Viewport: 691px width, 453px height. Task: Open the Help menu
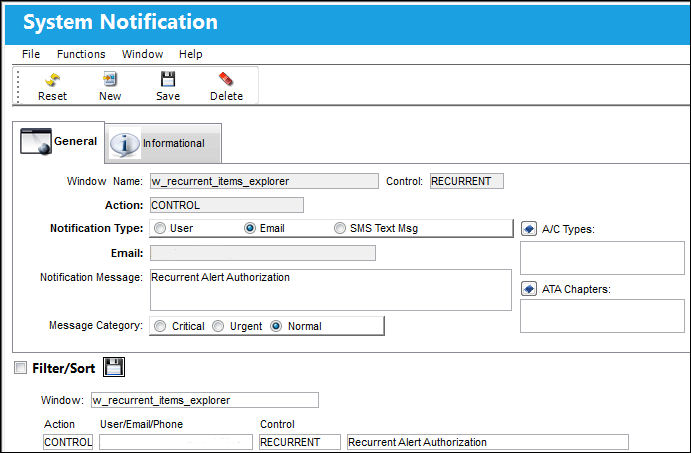[x=190, y=54]
